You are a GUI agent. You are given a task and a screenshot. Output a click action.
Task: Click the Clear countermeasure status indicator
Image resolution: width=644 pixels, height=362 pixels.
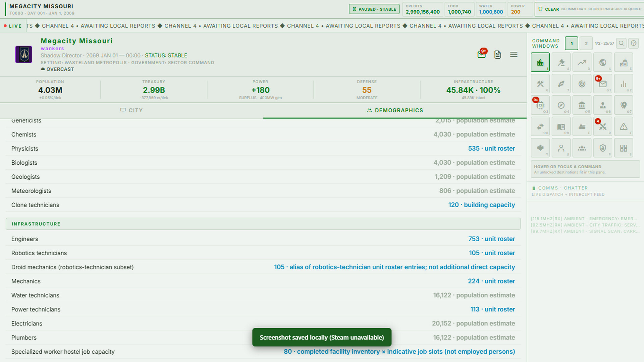tap(589, 9)
